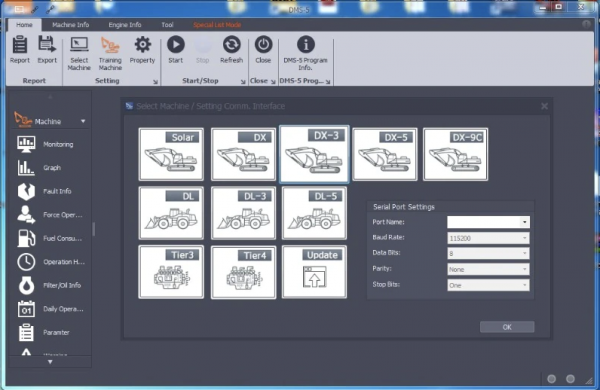The height and width of the screenshot is (390, 600).
Task: Switch to the Machine Info tab
Action: pos(70,25)
